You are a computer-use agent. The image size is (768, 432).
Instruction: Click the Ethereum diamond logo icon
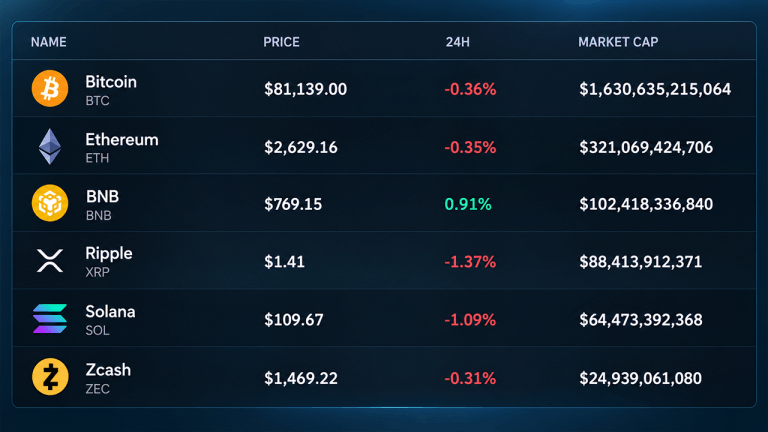pyautogui.click(x=50, y=146)
